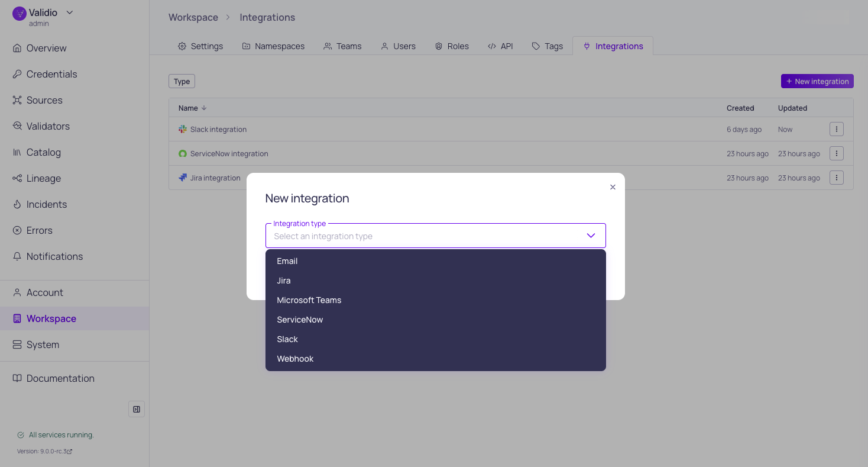Click the Integration type combo box field
Screen dimensions: 868x467
point(435,236)
